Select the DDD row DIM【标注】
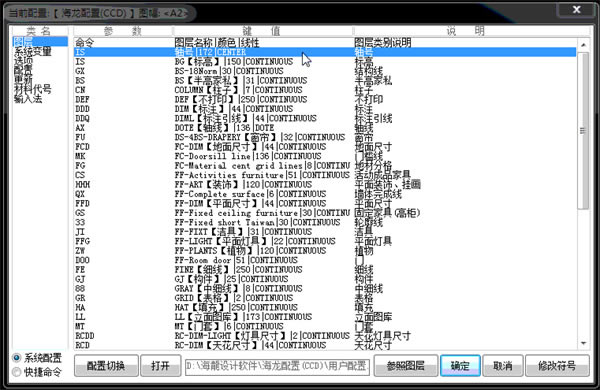 [325, 109]
